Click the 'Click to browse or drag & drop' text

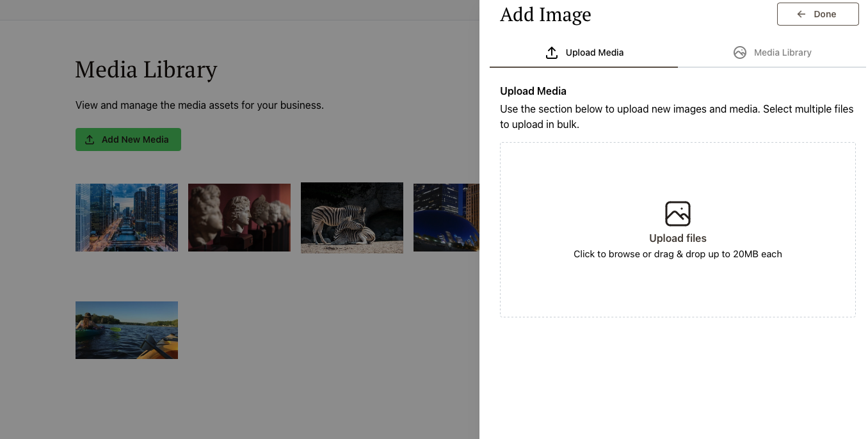[x=677, y=254]
